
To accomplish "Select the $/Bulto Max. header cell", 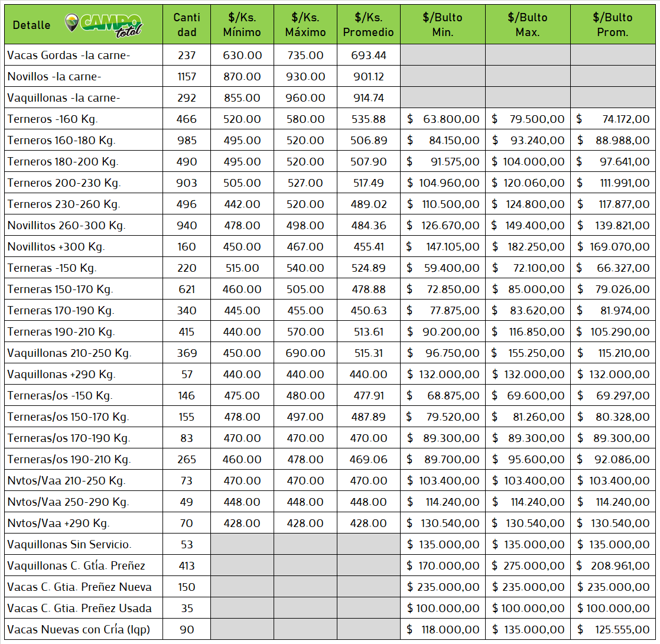I will [x=527, y=25].
